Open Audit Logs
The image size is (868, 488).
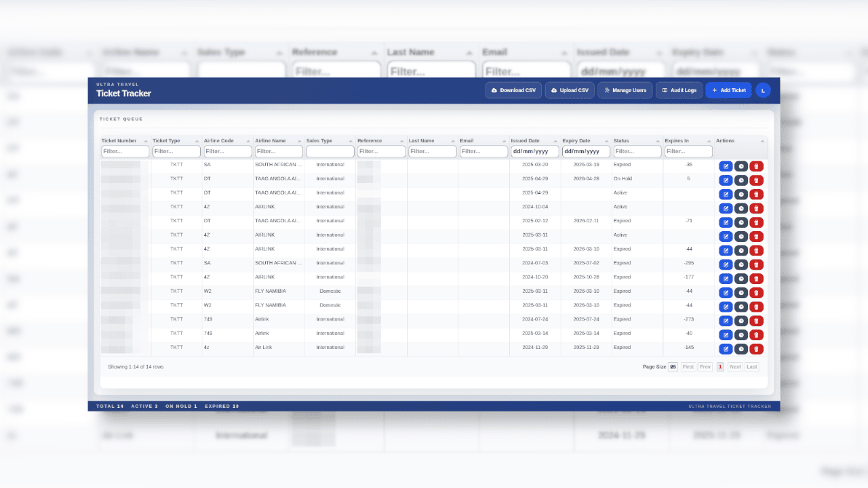coord(679,90)
